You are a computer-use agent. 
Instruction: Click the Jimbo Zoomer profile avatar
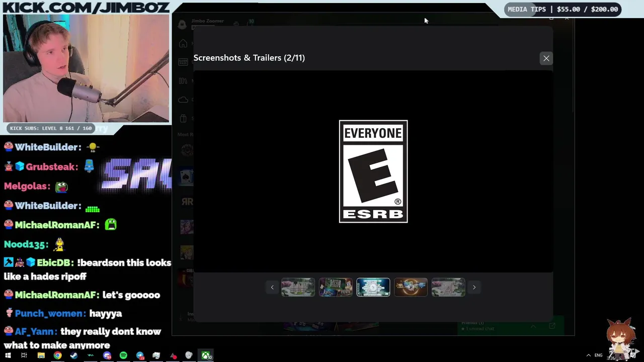tap(182, 24)
